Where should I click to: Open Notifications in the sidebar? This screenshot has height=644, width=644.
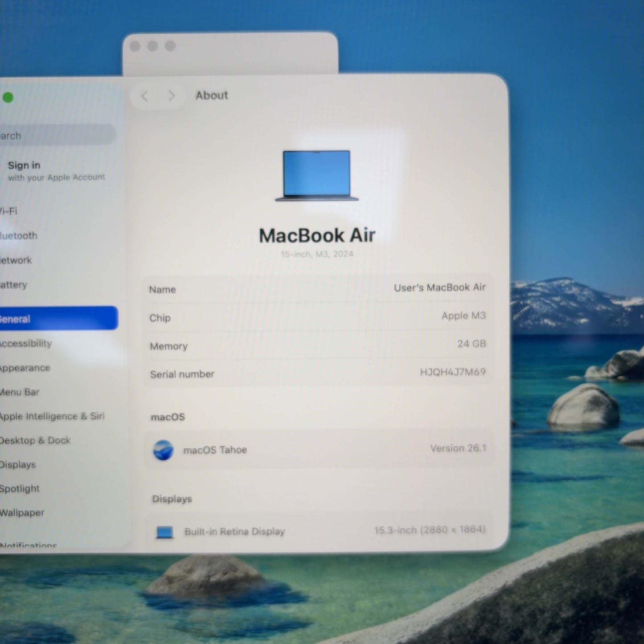29,545
